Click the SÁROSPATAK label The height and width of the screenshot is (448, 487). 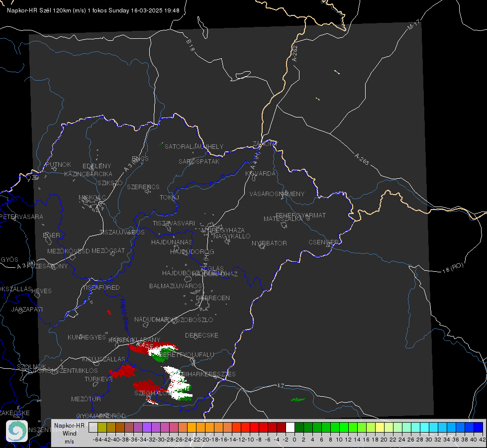point(199,161)
